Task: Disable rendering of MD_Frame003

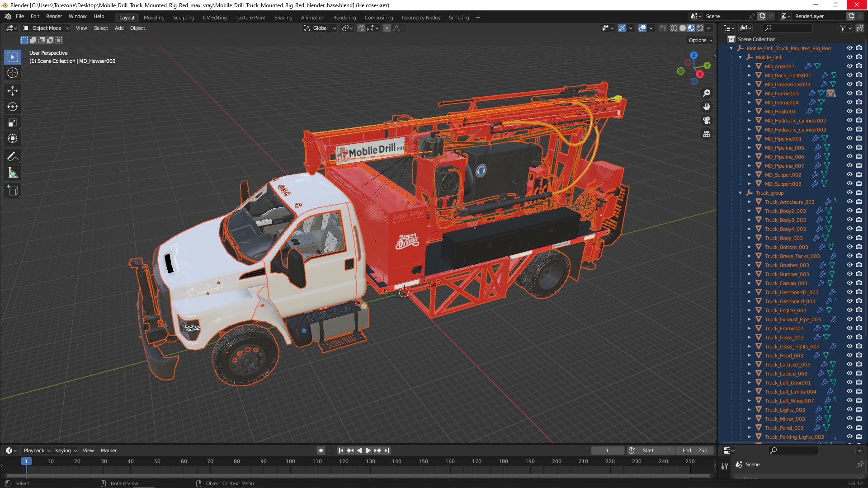Action: click(859, 93)
